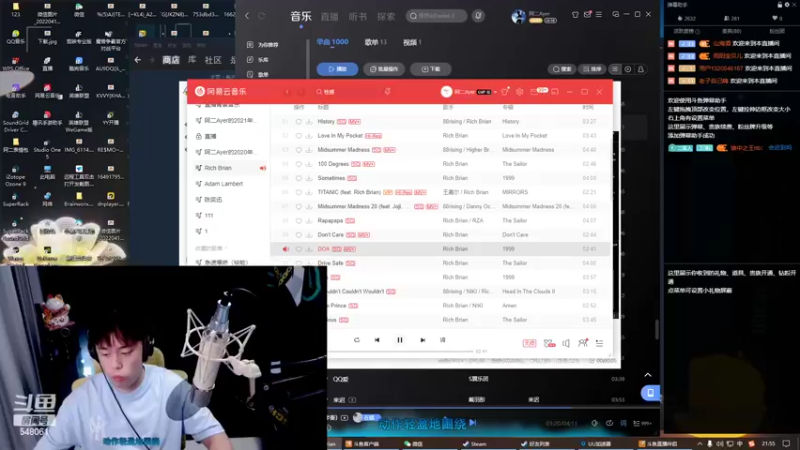Go back in NetEase navigation

(x=287, y=92)
